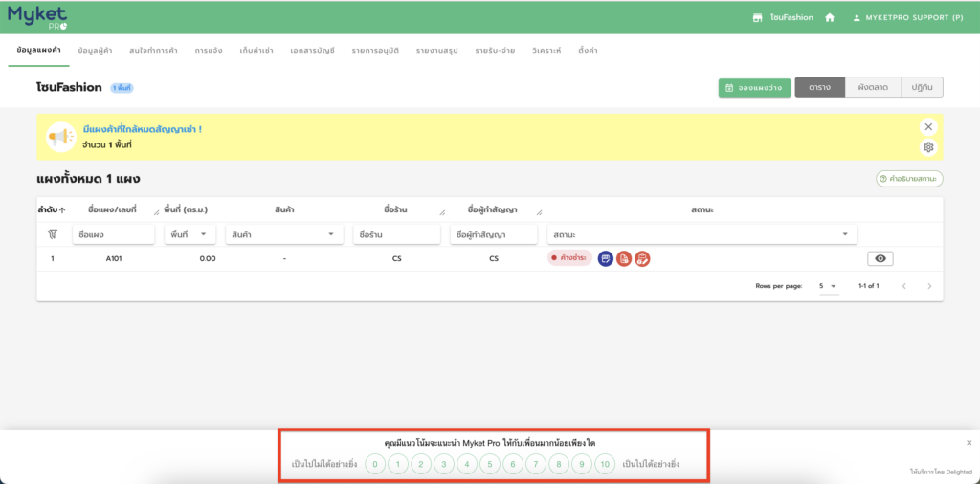Switch to ผังตลาด market layout view

coord(873,87)
